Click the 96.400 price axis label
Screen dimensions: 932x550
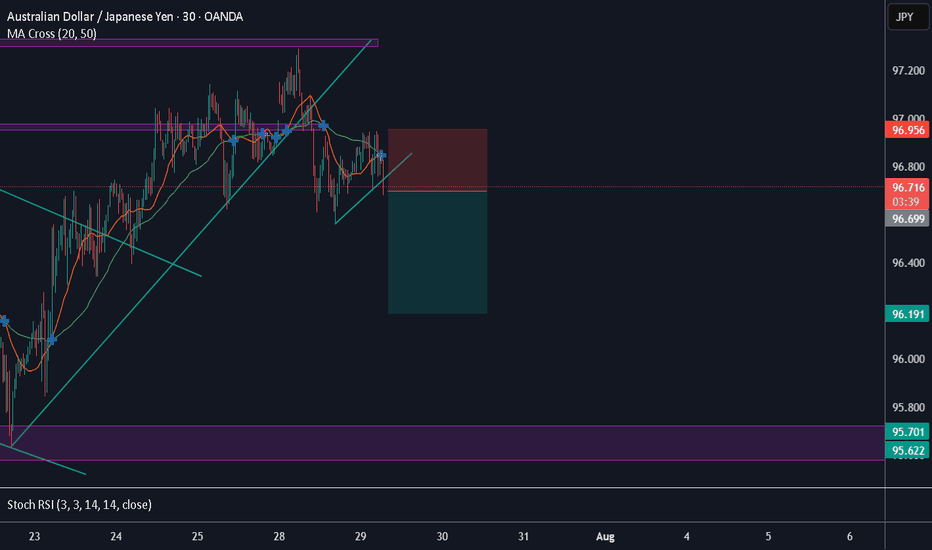point(908,263)
